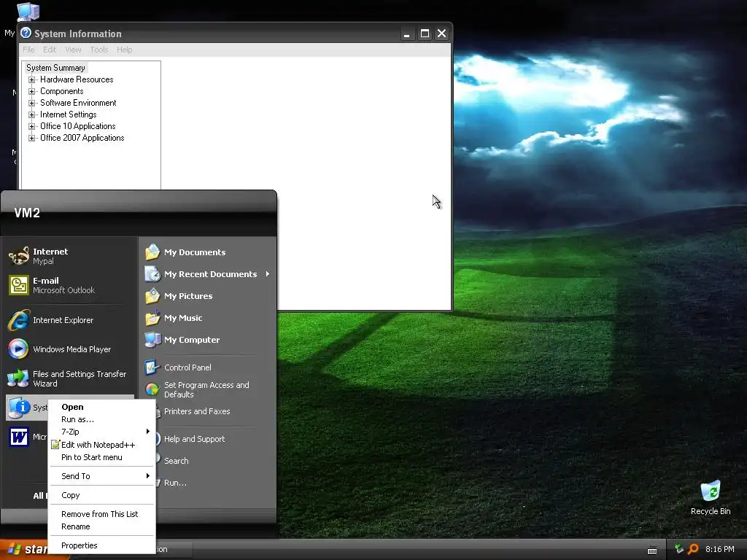This screenshot has width=747, height=560.
Task: Open Search from the Start menu
Action: 177,461
